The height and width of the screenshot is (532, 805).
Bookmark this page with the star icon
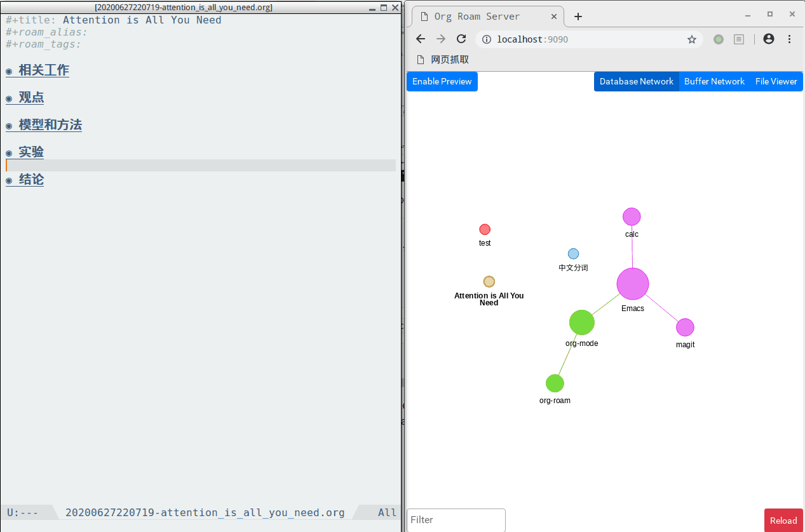[x=692, y=39]
